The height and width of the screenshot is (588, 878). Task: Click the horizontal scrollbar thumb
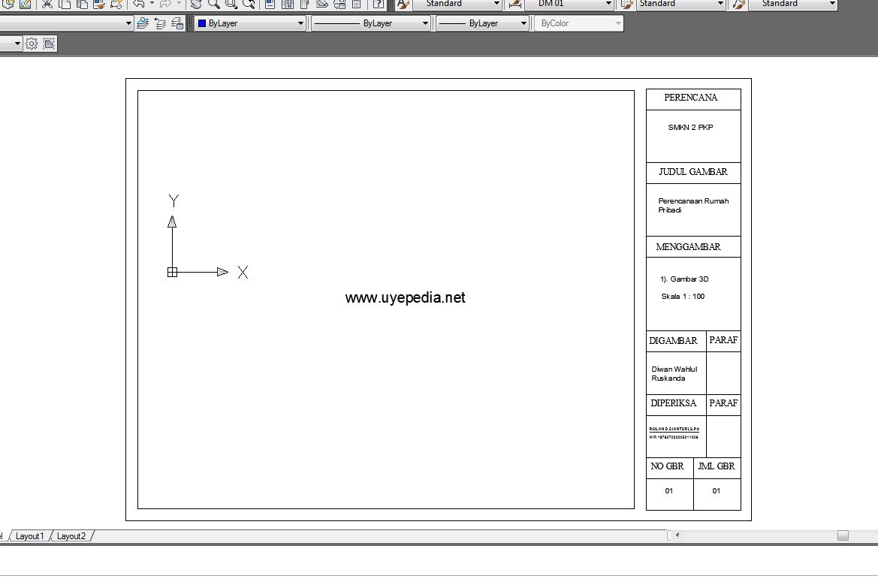(x=843, y=535)
